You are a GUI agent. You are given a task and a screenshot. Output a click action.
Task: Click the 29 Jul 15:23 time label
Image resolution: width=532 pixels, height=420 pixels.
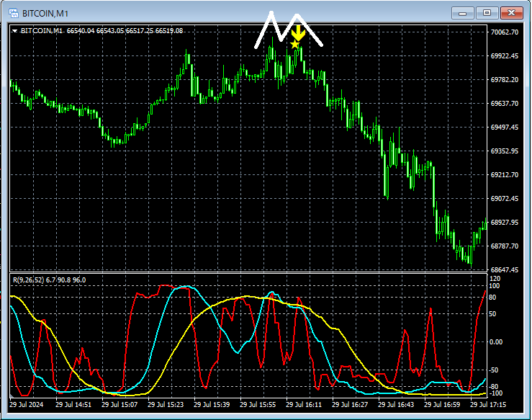166,405
